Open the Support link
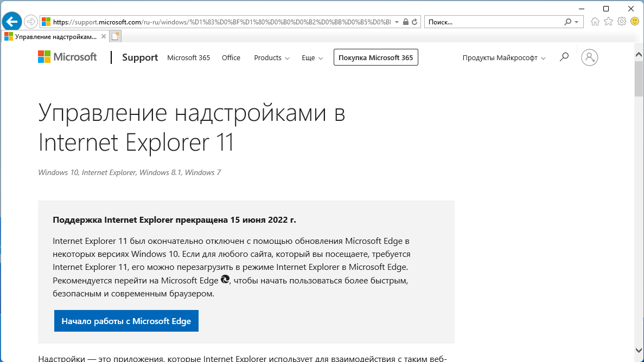Image resolution: width=644 pixels, height=362 pixels. click(x=140, y=57)
